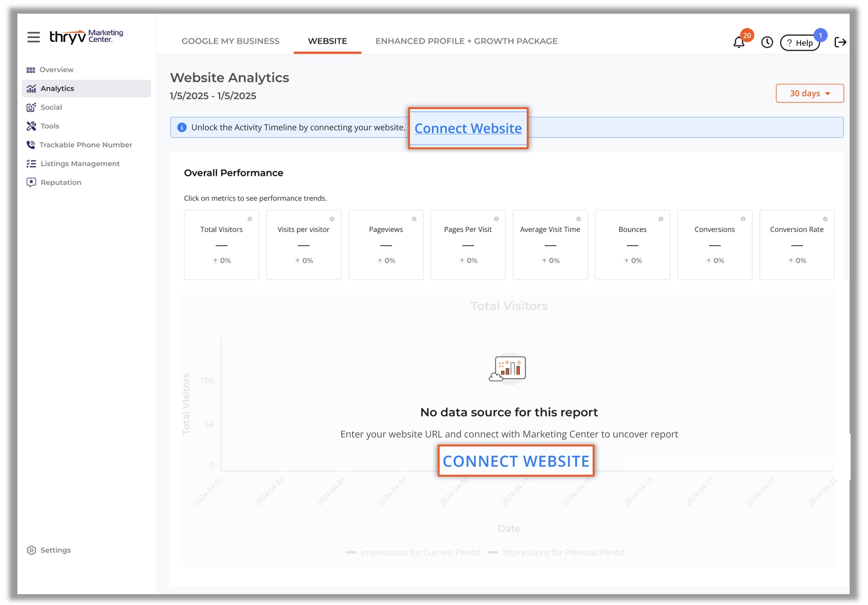Click the Social icon in sidebar
Viewport: 868px width, 605px height.
[32, 107]
